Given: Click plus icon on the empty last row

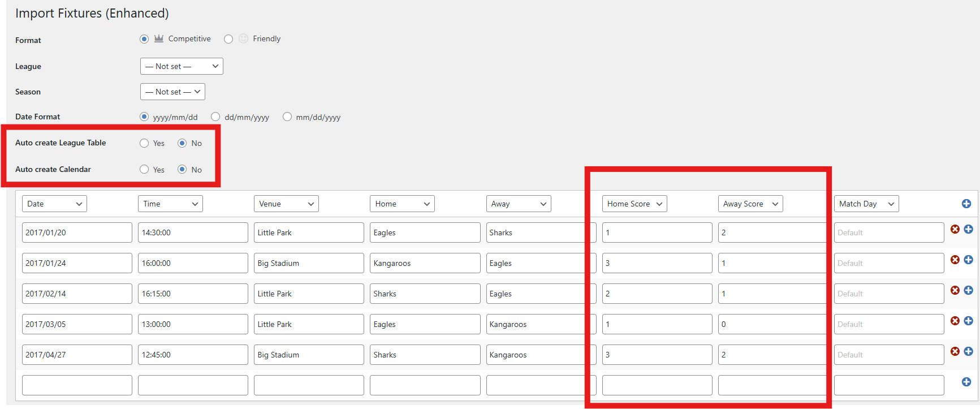Looking at the screenshot, I should 966,382.
